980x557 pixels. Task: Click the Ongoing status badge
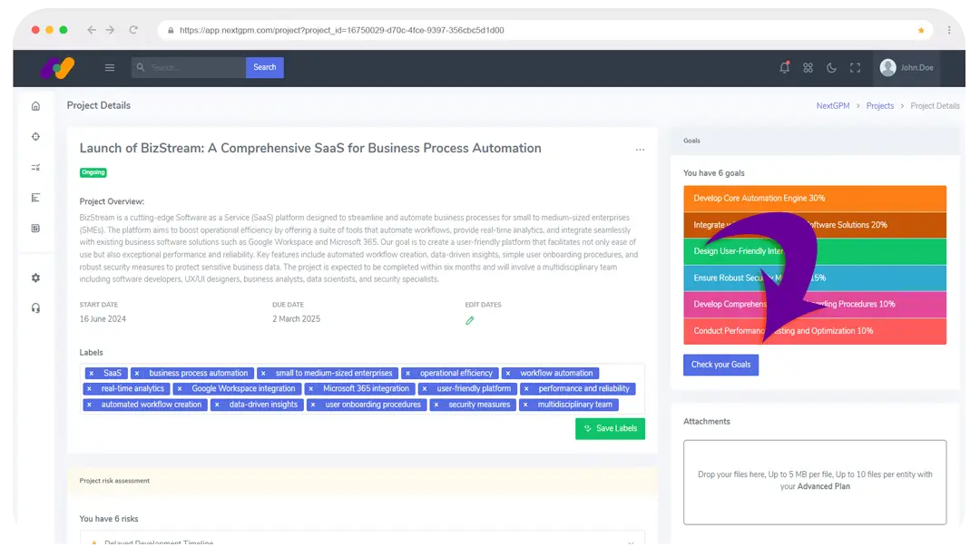point(93,172)
